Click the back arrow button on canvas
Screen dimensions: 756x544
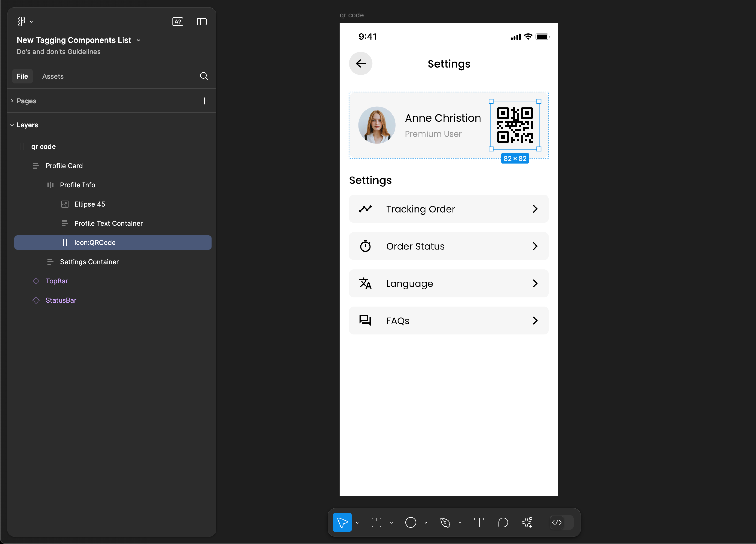(361, 63)
